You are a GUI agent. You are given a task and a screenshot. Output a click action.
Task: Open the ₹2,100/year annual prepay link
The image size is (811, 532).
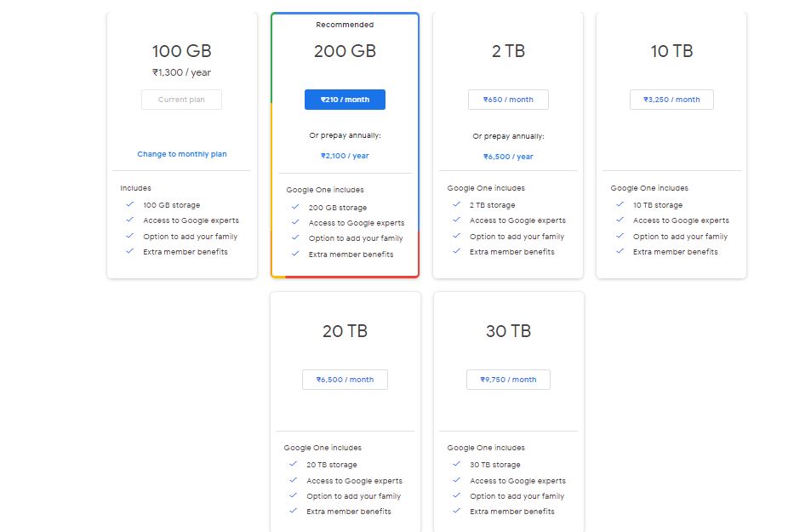pos(344,155)
